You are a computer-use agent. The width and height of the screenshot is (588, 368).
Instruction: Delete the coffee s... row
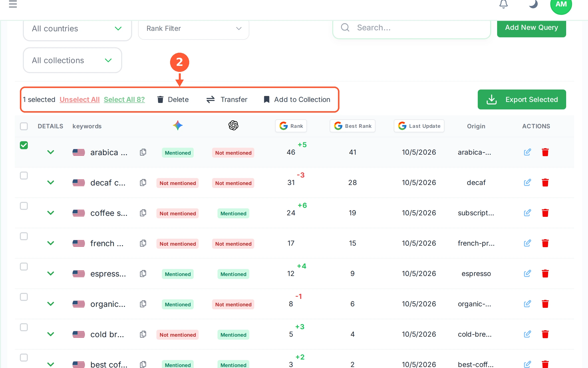coord(545,213)
